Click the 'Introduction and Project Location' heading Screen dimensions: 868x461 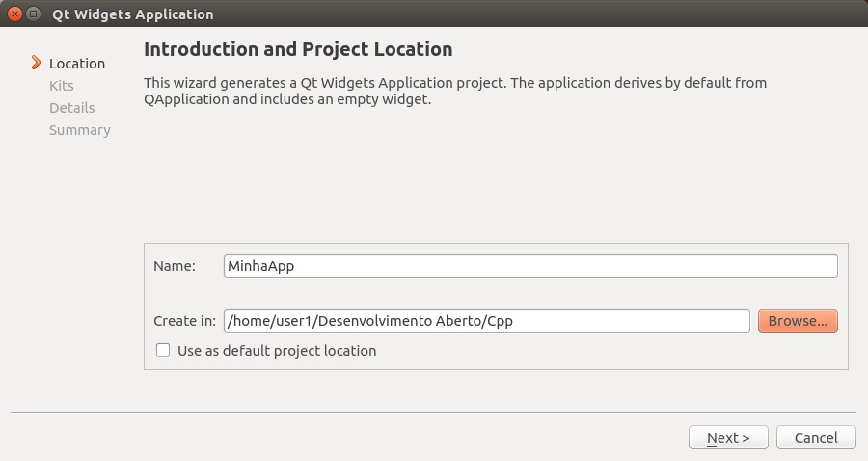point(298,49)
